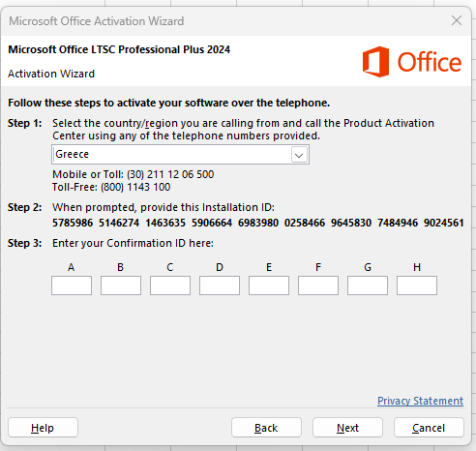Screen dimensions: 476x451
Task: Focus Confirmation ID field A
Action: (x=72, y=286)
